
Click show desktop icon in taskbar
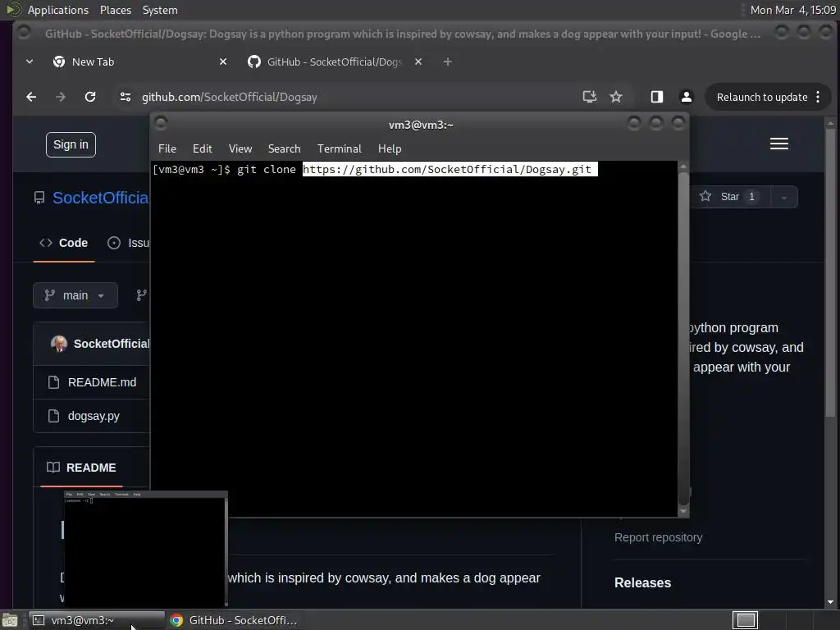(10, 620)
